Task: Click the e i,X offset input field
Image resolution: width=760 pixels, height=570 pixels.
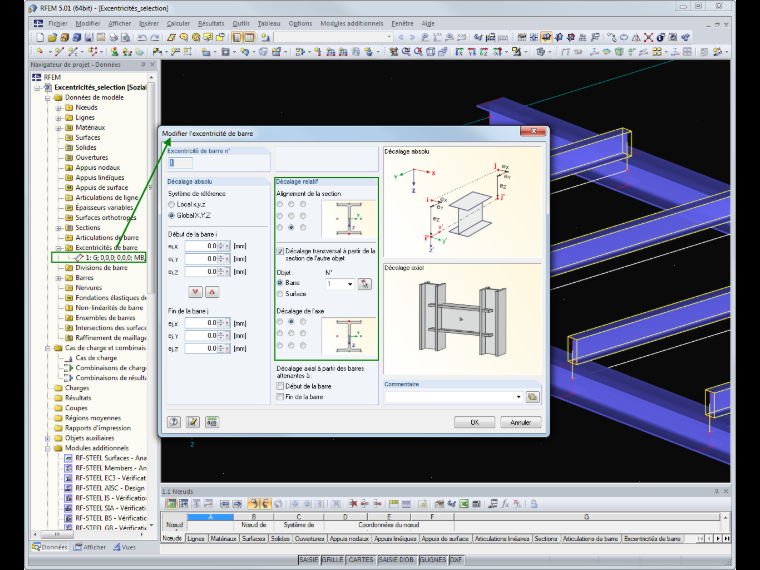Action: [201, 246]
